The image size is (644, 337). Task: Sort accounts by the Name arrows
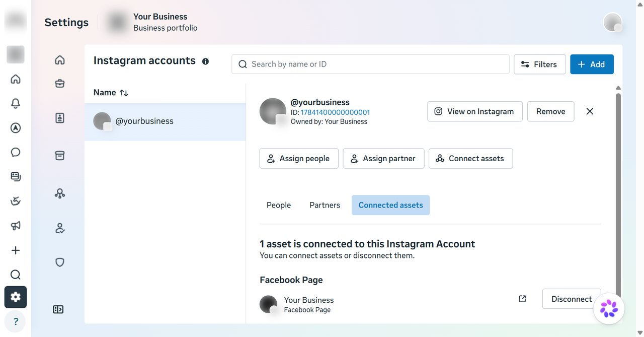[124, 93]
